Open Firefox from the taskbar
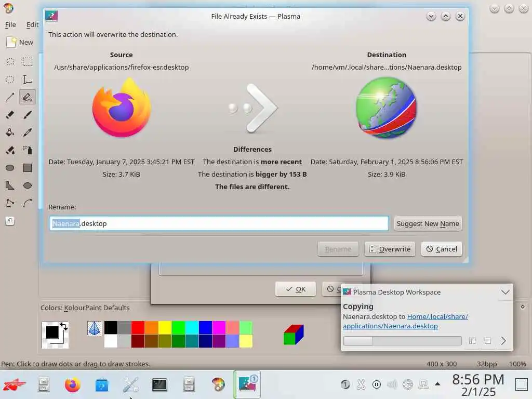This screenshot has width=532, height=399. [x=72, y=385]
